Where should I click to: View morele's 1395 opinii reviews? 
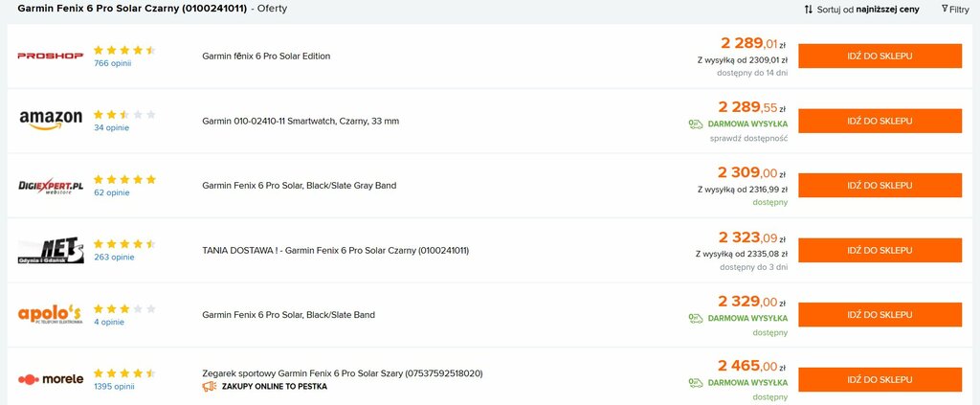[115, 386]
